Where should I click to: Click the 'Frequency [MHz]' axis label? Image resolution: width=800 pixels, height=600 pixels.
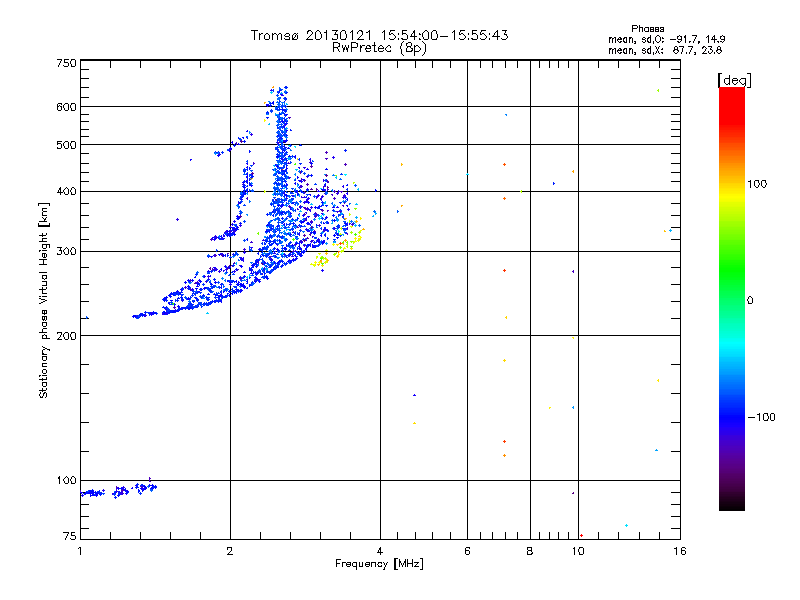pos(379,564)
